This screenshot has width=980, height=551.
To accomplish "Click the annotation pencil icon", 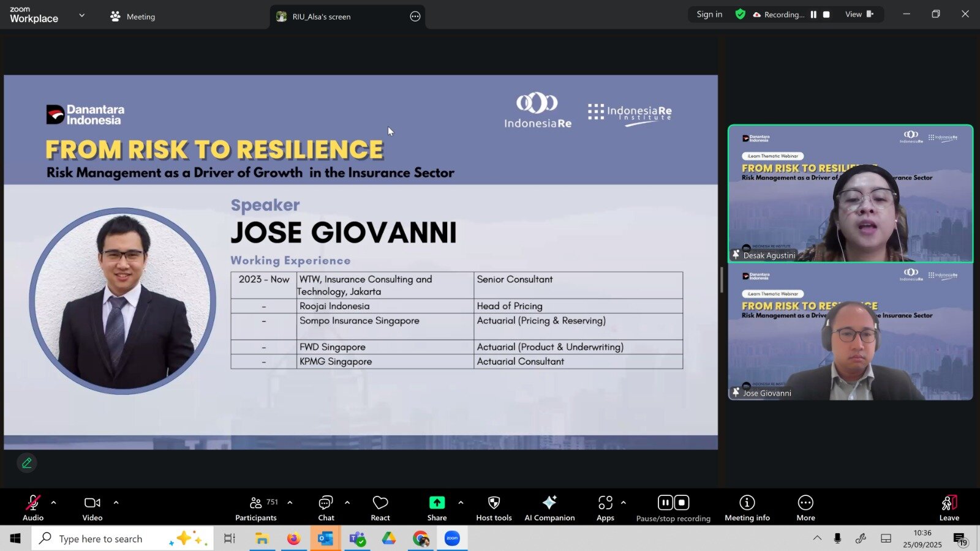I will (27, 463).
